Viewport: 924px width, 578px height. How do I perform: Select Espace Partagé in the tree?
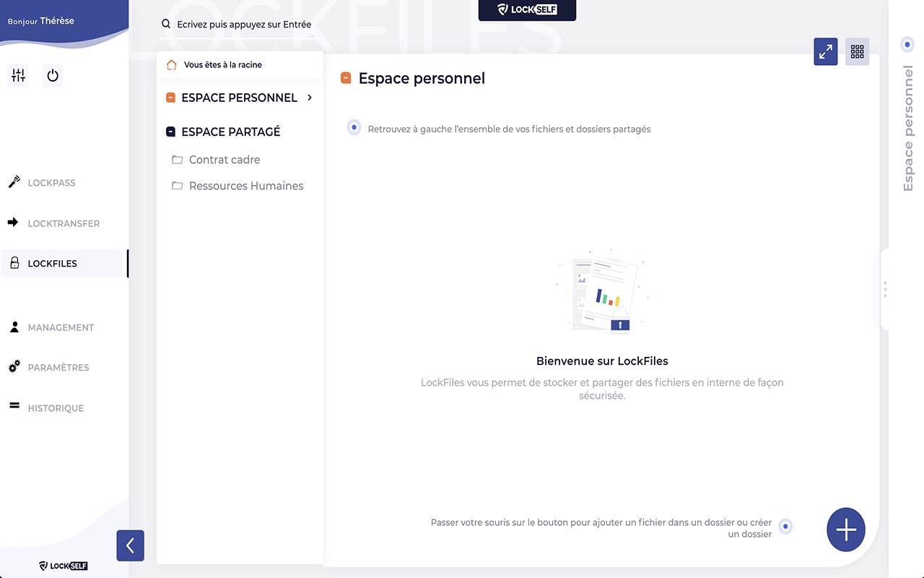[231, 131]
